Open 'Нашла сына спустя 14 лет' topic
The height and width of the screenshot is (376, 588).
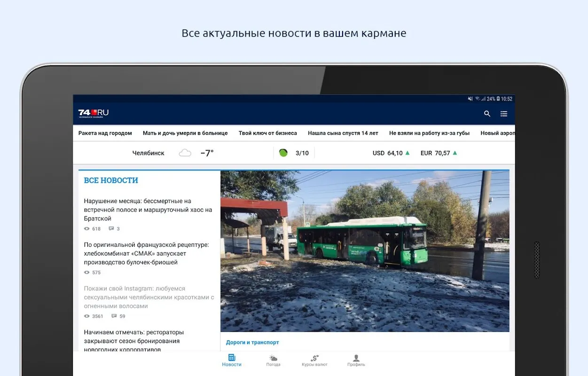pyautogui.click(x=343, y=133)
